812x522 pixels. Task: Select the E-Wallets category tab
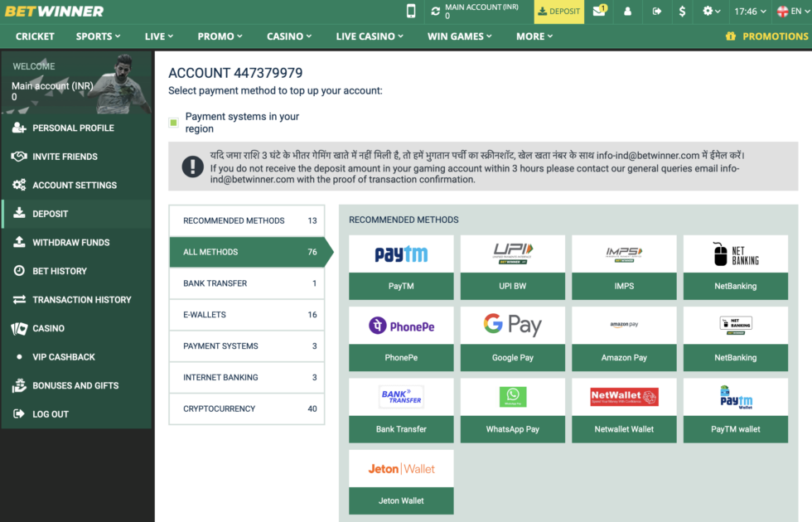click(247, 315)
